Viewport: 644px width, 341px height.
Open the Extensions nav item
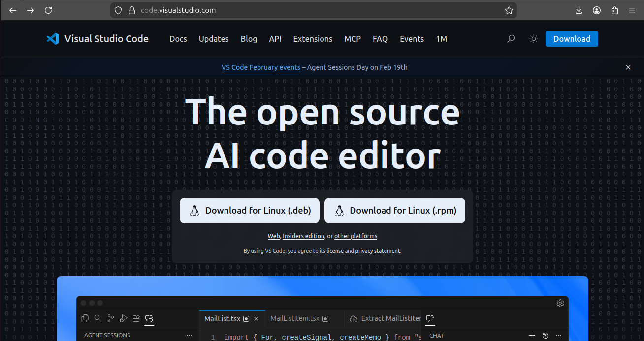pos(313,39)
